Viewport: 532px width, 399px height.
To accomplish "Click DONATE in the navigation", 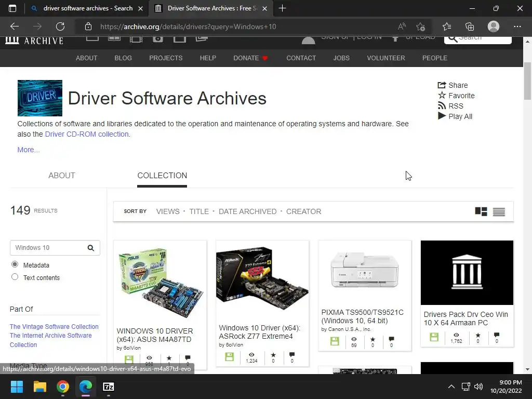I will [x=251, y=58].
